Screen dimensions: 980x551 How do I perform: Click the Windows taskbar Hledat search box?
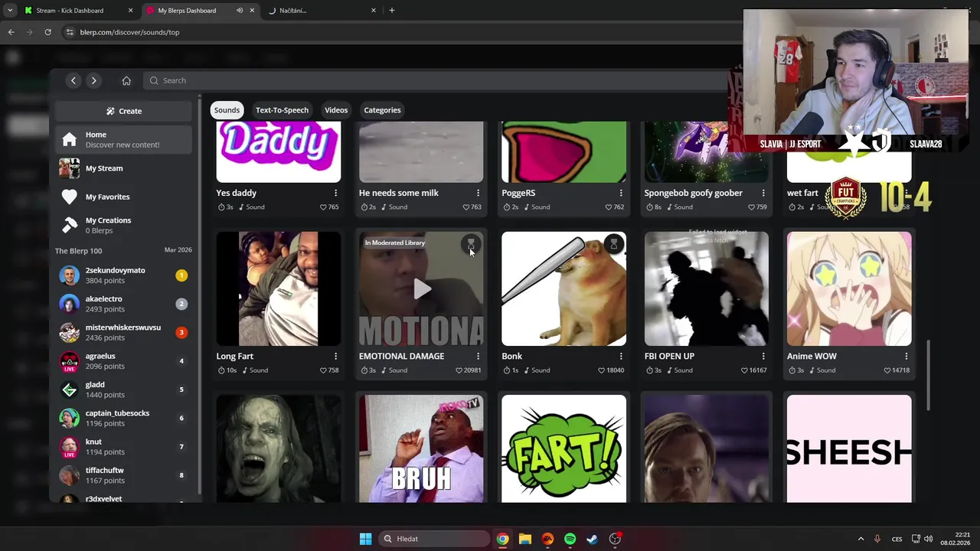pos(435,539)
